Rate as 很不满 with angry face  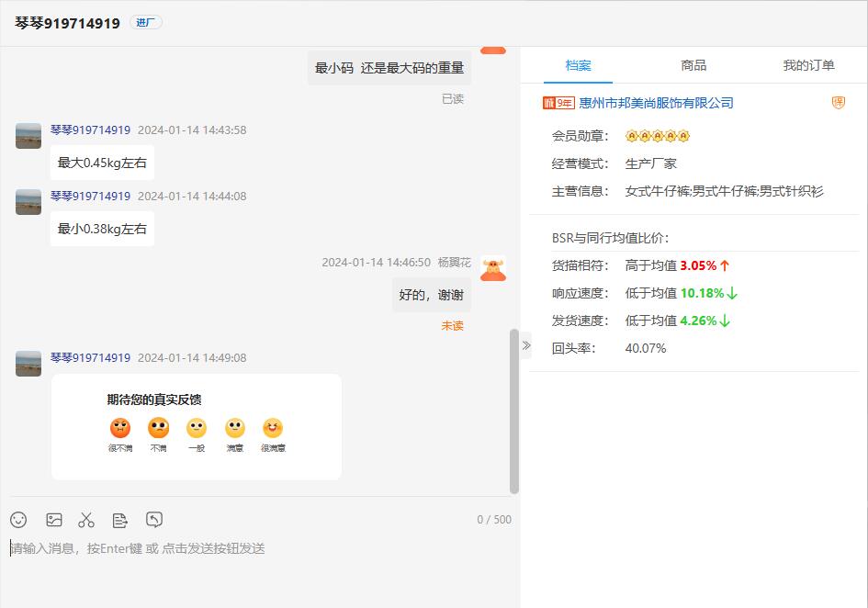(120, 428)
